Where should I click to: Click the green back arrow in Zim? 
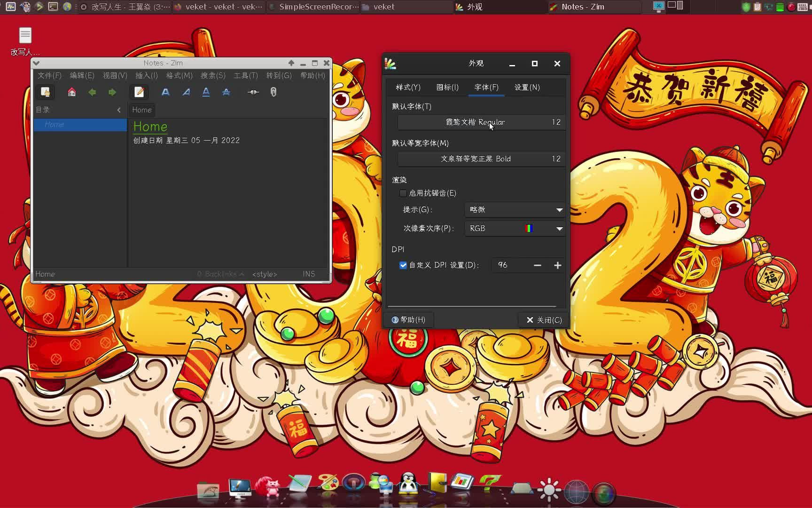coord(92,92)
